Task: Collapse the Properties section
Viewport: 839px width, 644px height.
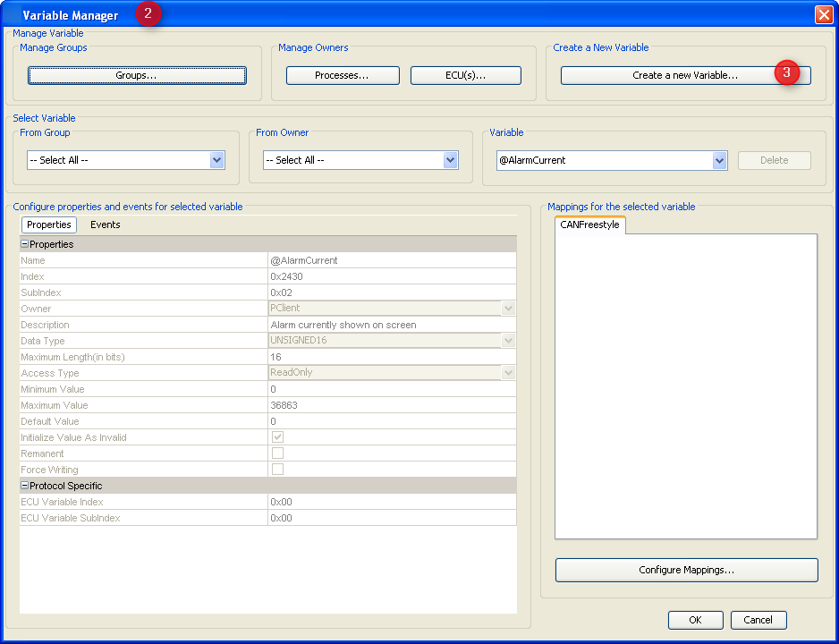Action: tap(23, 243)
